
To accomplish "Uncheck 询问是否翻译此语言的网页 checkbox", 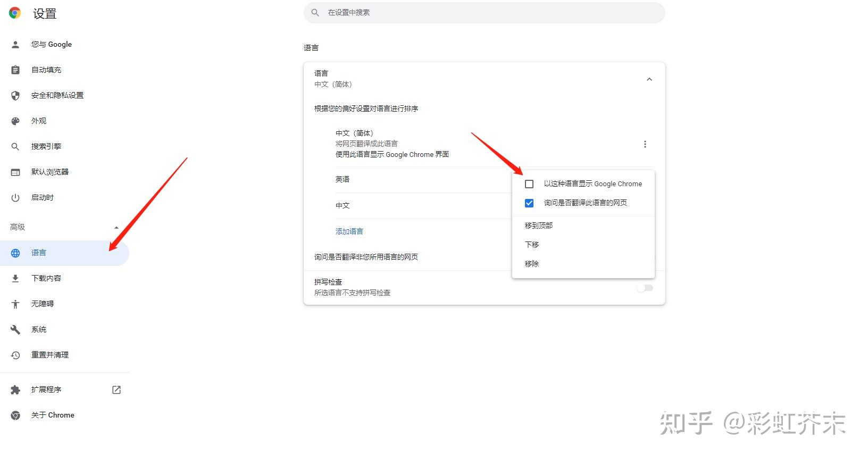I will point(529,203).
